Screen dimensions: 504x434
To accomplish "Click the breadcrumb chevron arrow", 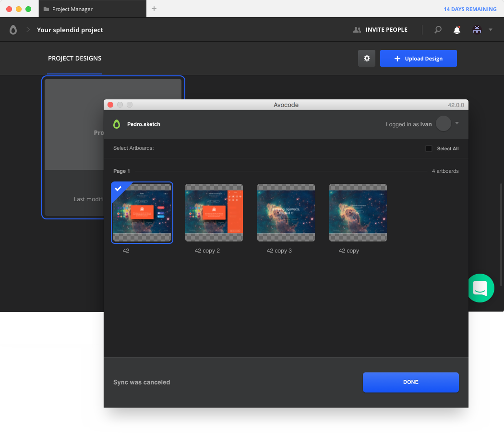I will (x=28, y=30).
